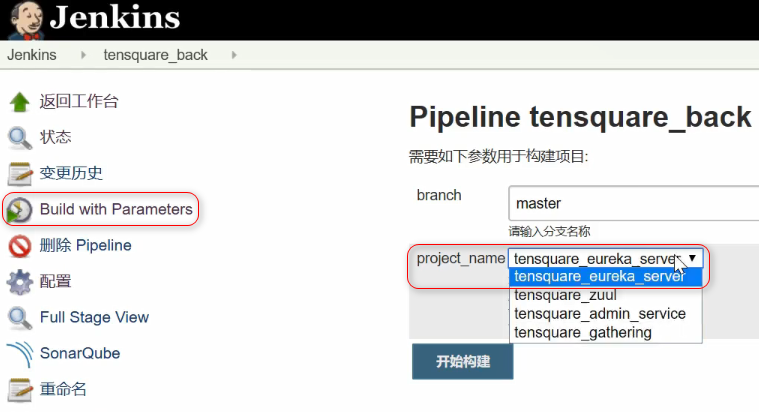
Task: Open the 重命名 rename link
Action: [x=63, y=389]
